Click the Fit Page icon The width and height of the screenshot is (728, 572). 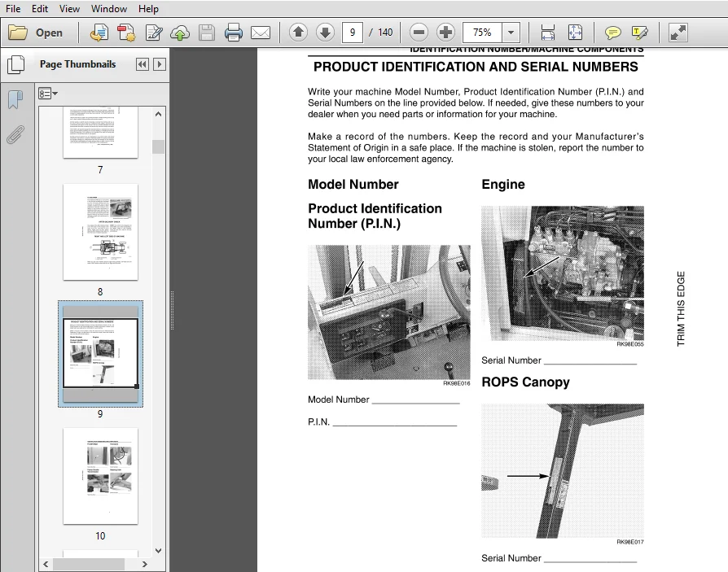(x=575, y=33)
